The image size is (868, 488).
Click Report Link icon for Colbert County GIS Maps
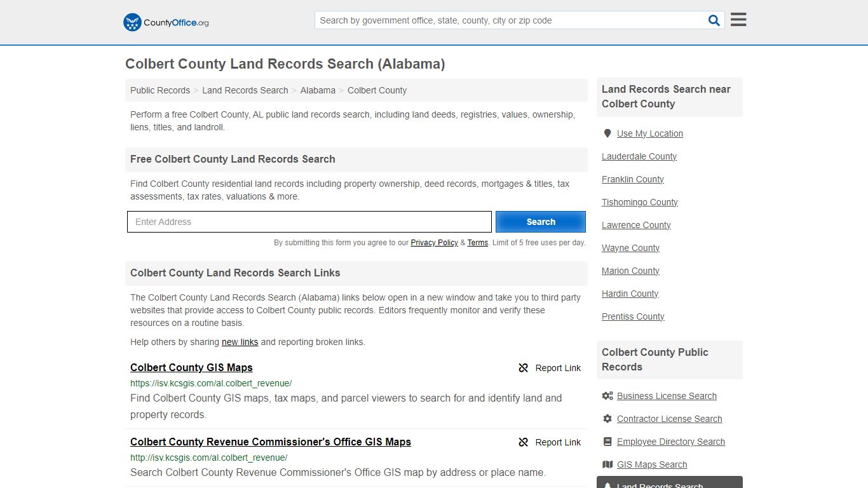click(x=524, y=368)
